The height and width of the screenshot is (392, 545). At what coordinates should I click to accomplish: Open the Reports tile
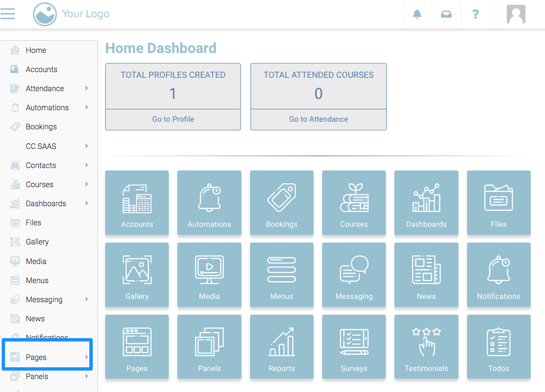(282, 347)
